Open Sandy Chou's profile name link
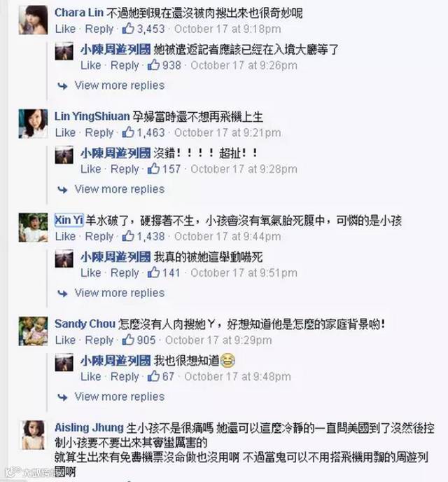Viewport: 448px width, 482px height. click(x=85, y=324)
